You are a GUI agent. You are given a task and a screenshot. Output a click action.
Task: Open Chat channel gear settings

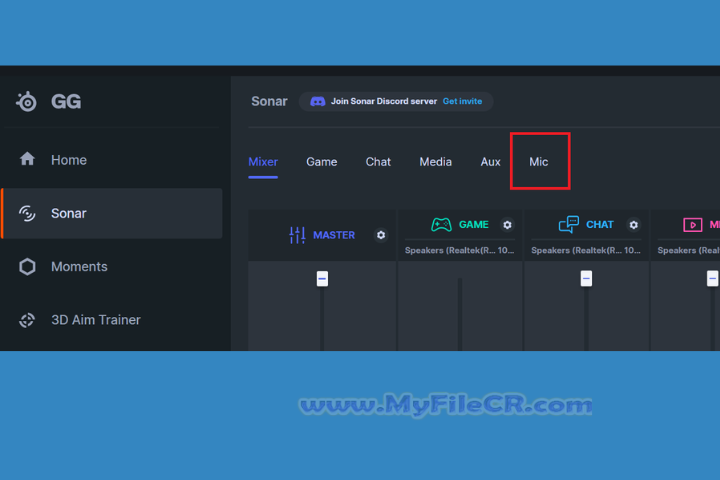pos(634,225)
